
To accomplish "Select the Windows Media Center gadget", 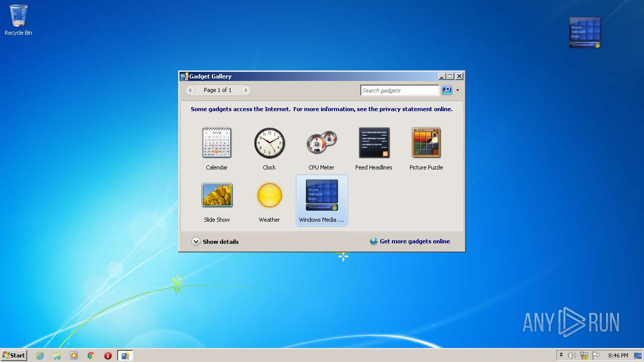I will tap(321, 201).
